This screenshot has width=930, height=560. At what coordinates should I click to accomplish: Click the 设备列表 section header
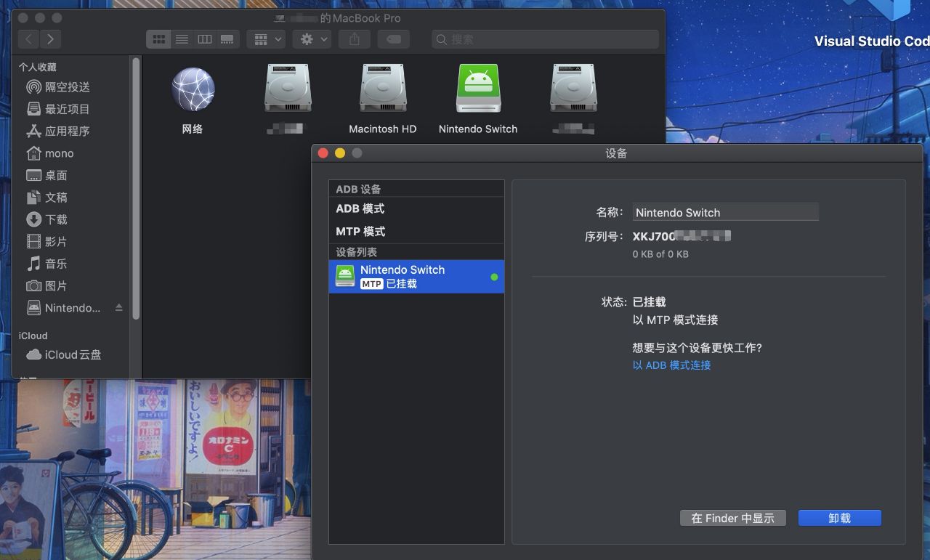[356, 252]
